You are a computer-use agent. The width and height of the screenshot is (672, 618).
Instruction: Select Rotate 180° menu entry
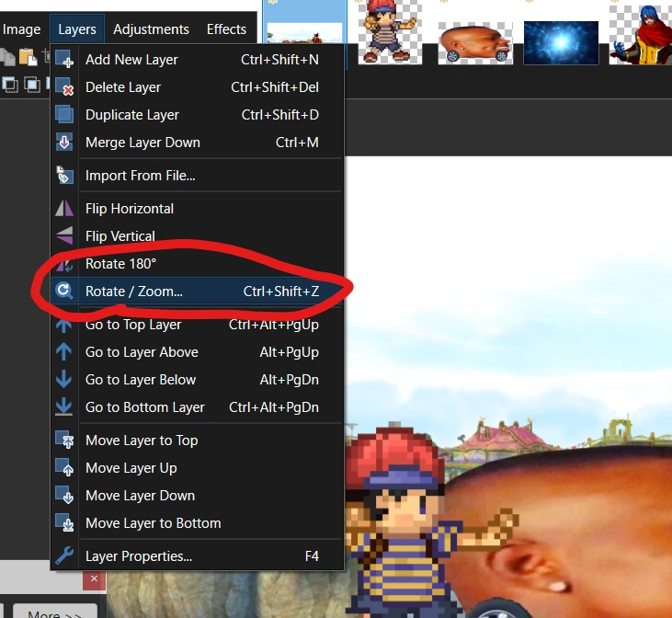[197, 263]
